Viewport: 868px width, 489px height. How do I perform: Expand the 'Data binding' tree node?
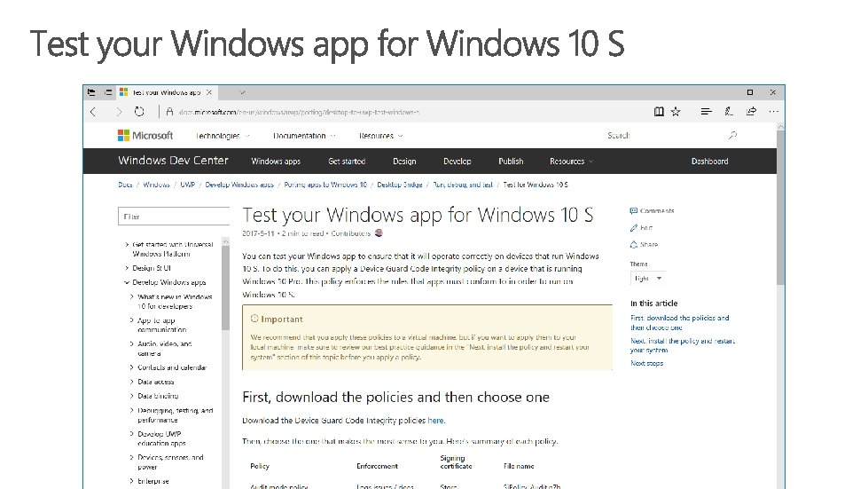[132, 396]
